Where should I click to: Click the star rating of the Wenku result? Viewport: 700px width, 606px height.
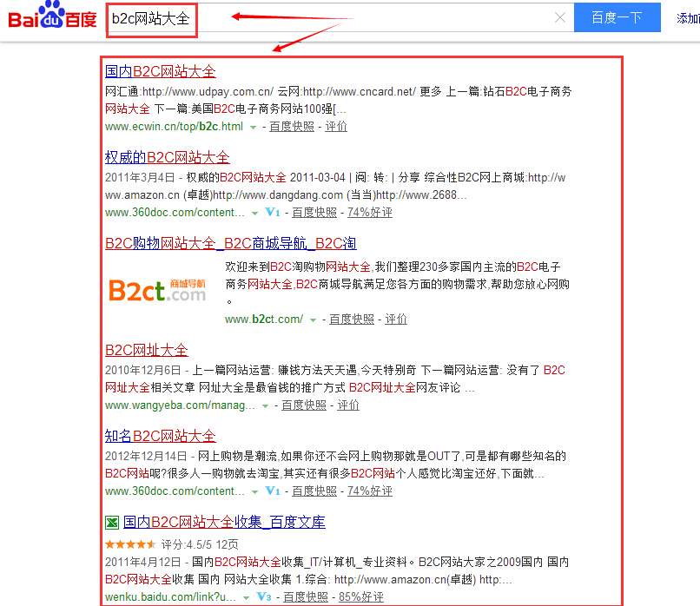pyautogui.click(x=130, y=544)
